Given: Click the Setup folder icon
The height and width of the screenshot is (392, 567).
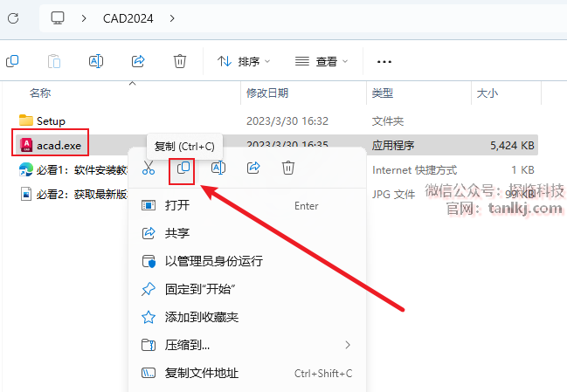Looking at the screenshot, I should point(26,120).
